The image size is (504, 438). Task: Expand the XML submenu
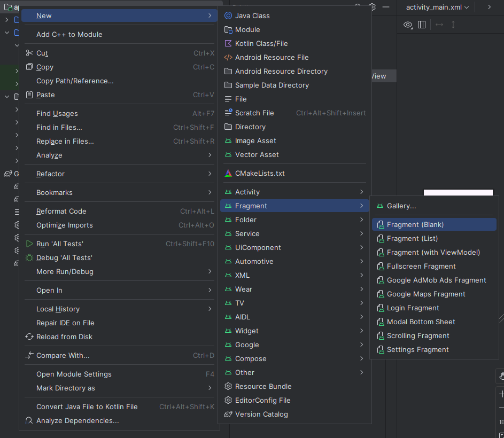coord(294,276)
